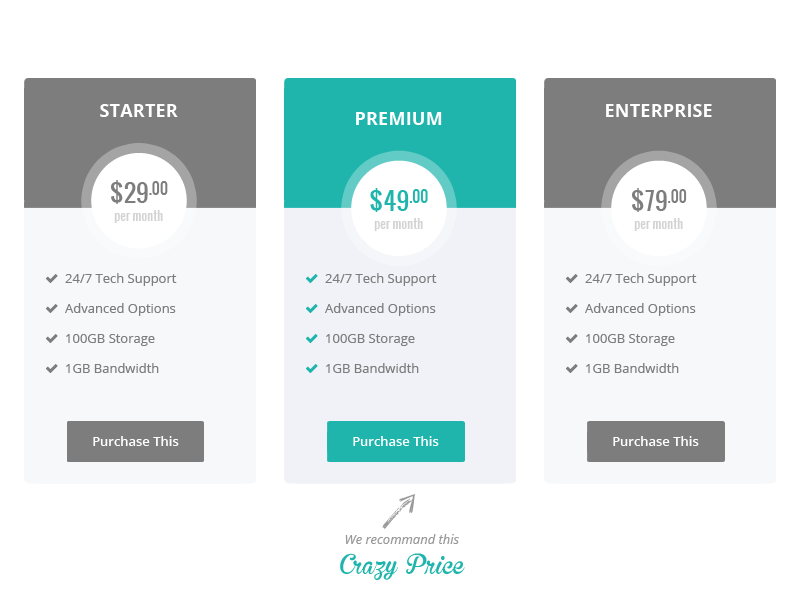This screenshot has height=600, width=800.
Task: Click the checkmark beside Premium's 1GB Bandwidth
Action: point(311,368)
